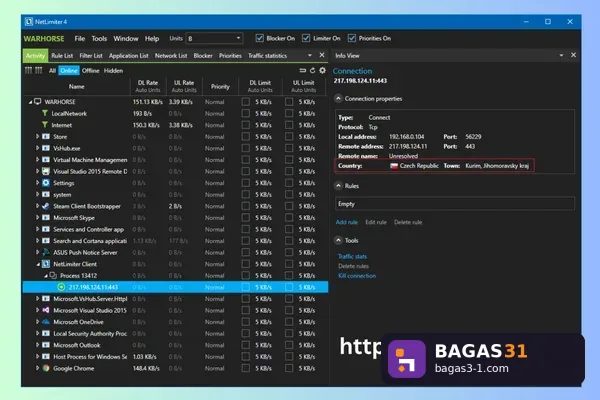Viewport: 600px width, 400px height.
Task: Enable UL Limit checkbox for Microsoft Outlook
Action: pyautogui.click(x=289, y=345)
